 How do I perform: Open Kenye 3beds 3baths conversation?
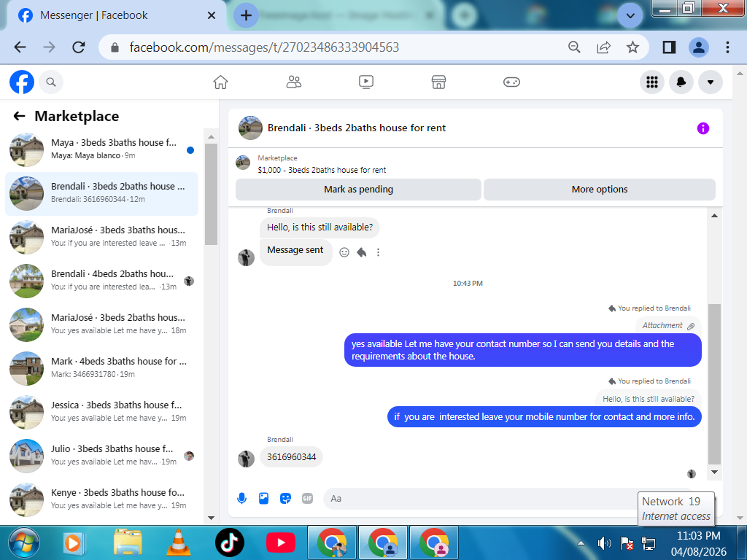[101, 500]
